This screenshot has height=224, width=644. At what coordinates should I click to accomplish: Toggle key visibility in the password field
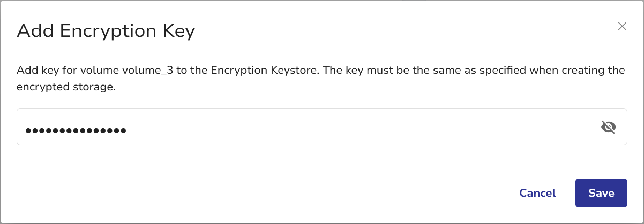click(x=608, y=127)
